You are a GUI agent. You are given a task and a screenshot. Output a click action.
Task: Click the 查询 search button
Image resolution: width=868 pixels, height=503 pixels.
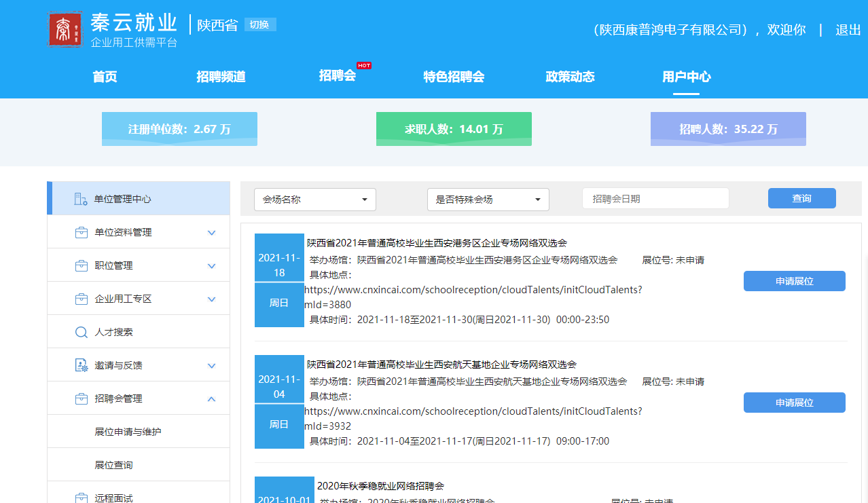pos(802,198)
